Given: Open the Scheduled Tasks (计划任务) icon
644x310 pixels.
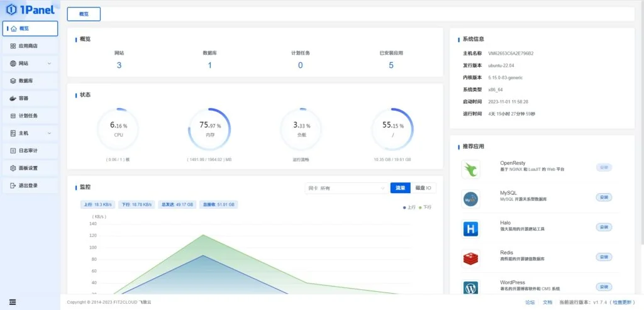Looking at the screenshot, I should pyautogui.click(x=13, y=116).
